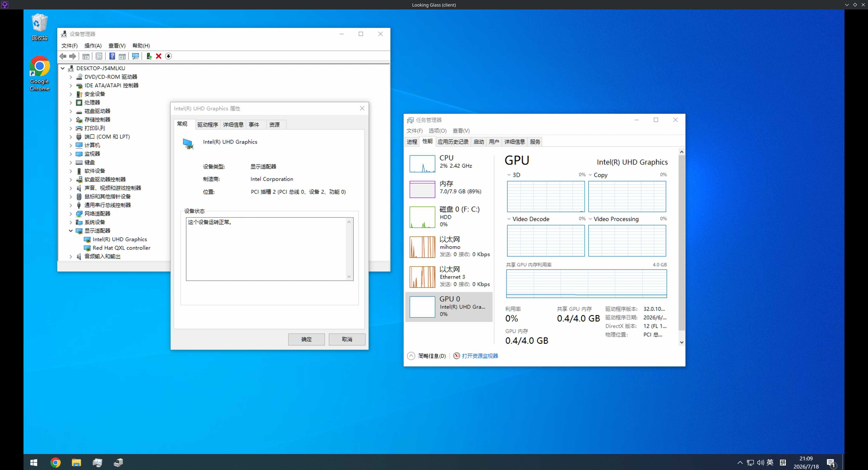Click the Forward arrow in Device Manager toolbar

point(73,56)
